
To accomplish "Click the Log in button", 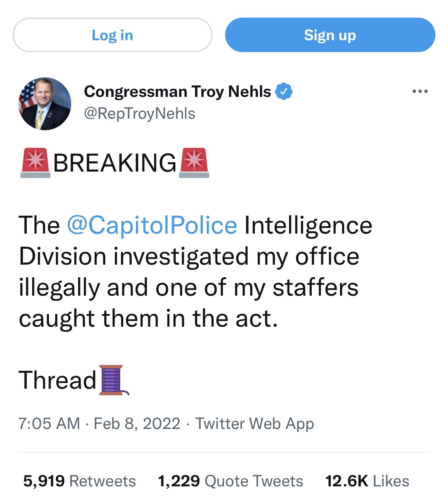I will point(112,35).
